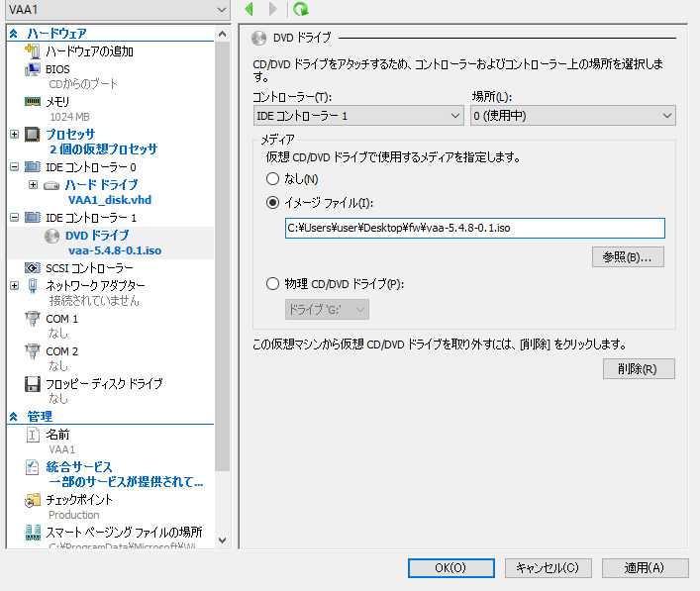Select the なし(N) media radio button

273,179
